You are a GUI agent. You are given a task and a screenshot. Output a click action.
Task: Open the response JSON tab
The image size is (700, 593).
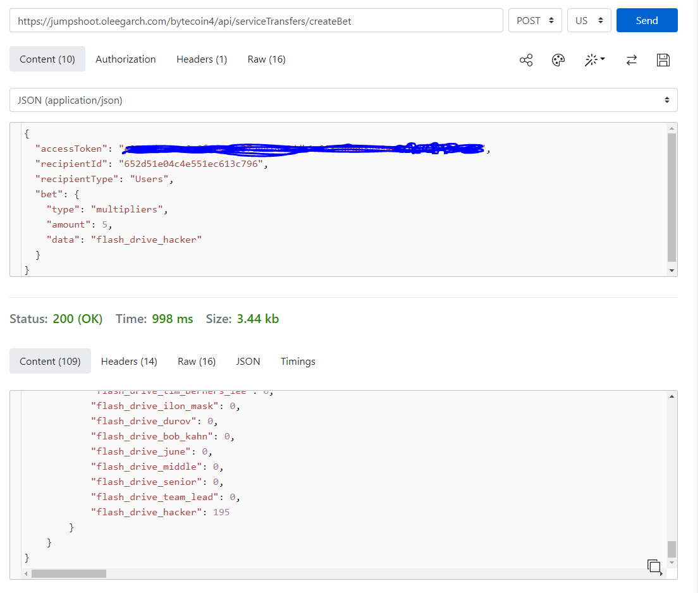248,361
